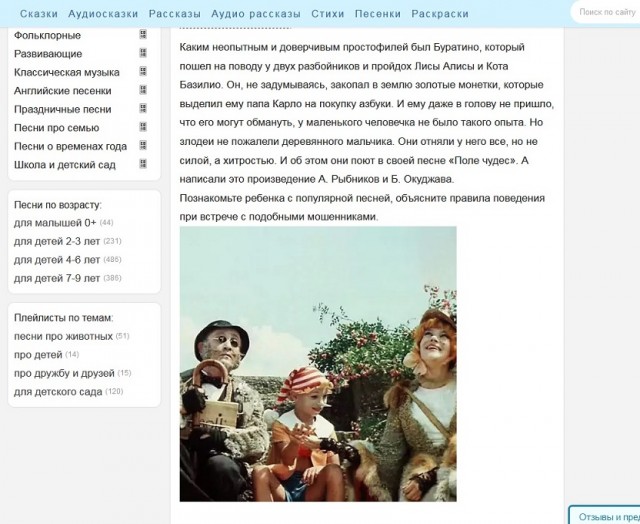Open the Отзывы и предложения feedback button
Screen dimensions: 640x524
[x=605, y=516]
